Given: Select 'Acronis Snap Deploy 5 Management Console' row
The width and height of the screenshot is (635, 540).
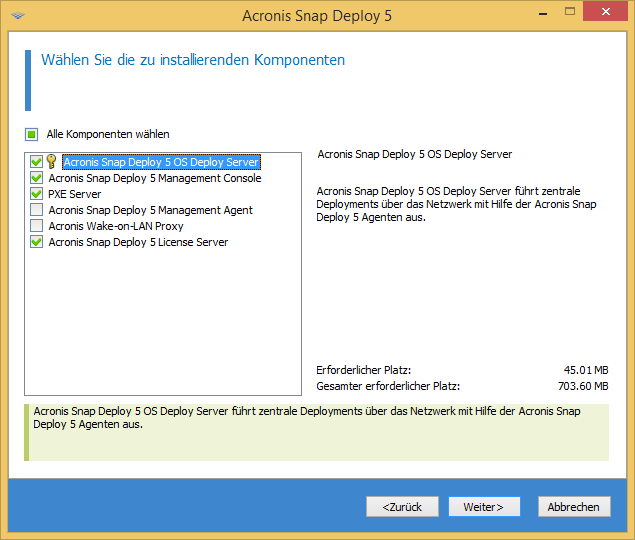Looking at the screenshot, I should click(x=155, y=178).
